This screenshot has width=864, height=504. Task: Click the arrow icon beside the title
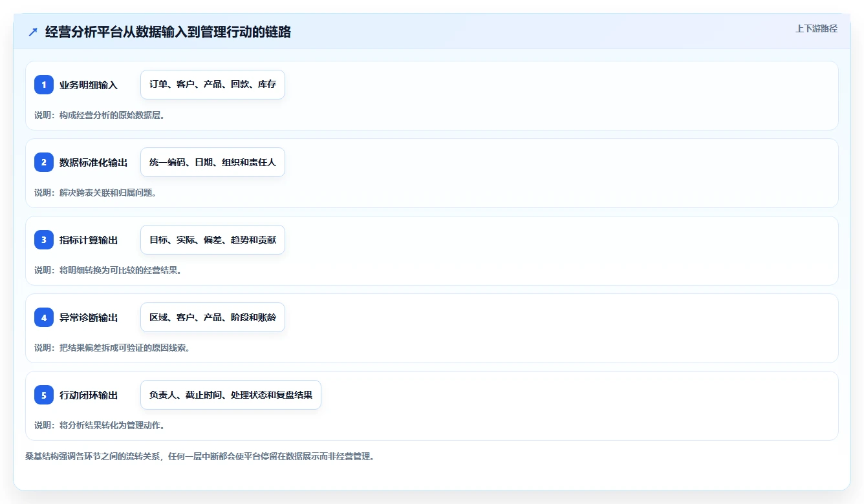[x=33, y=32]
